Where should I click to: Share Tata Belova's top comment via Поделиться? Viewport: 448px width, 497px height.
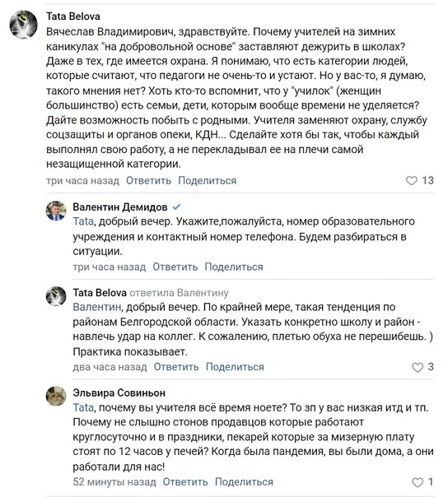point(208,181)
